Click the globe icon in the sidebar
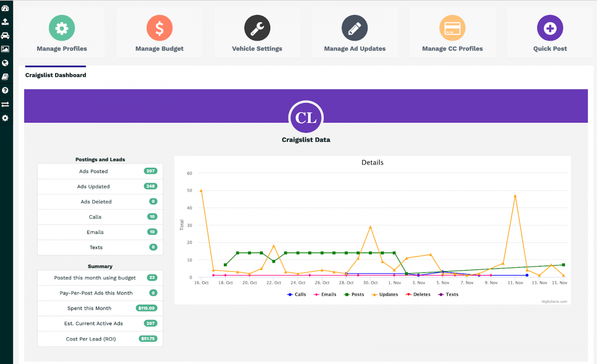 pos(5,63)
